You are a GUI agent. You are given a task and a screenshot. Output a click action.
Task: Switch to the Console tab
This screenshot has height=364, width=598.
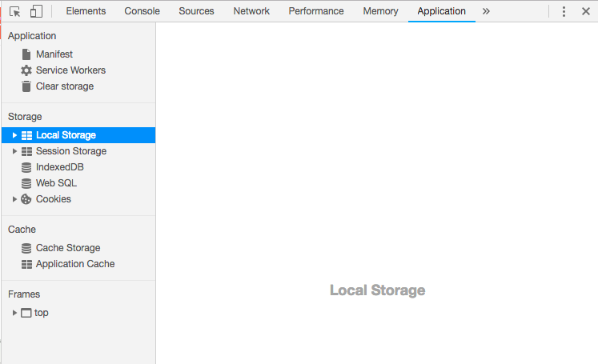142,11
